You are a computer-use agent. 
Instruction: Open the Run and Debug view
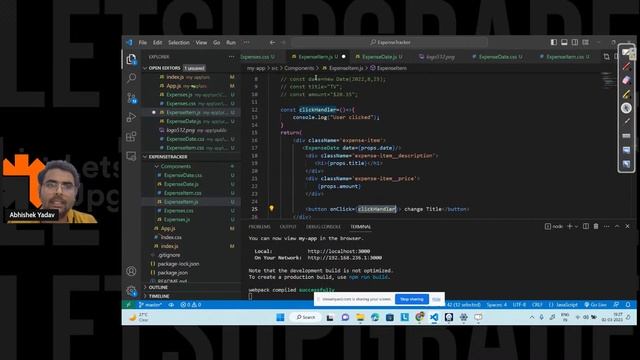(131, 117)
